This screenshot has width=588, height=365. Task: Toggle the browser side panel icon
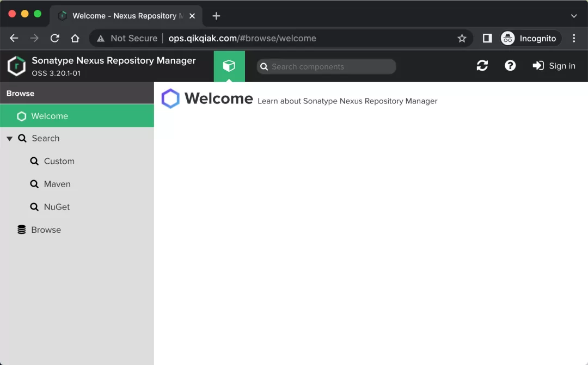pos(487,38)
